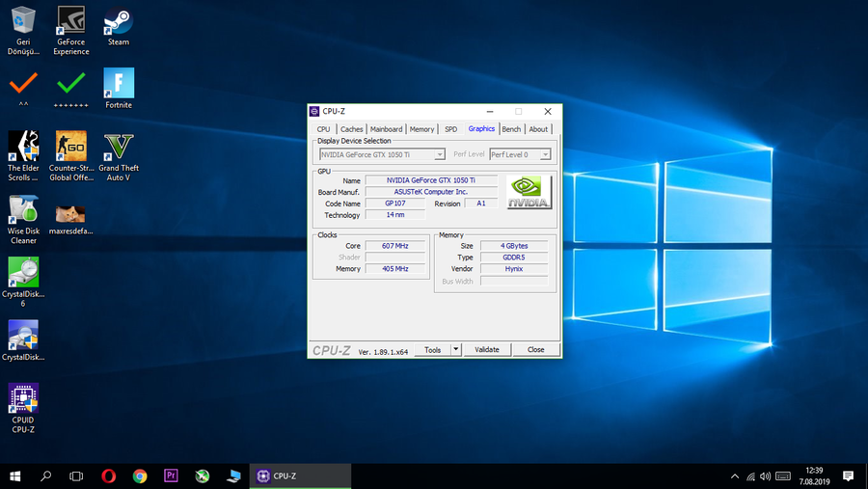Screen dimensions: 868x489
Task: Launch Adobe Premiere from the taskbar
Action: [171, 475]
